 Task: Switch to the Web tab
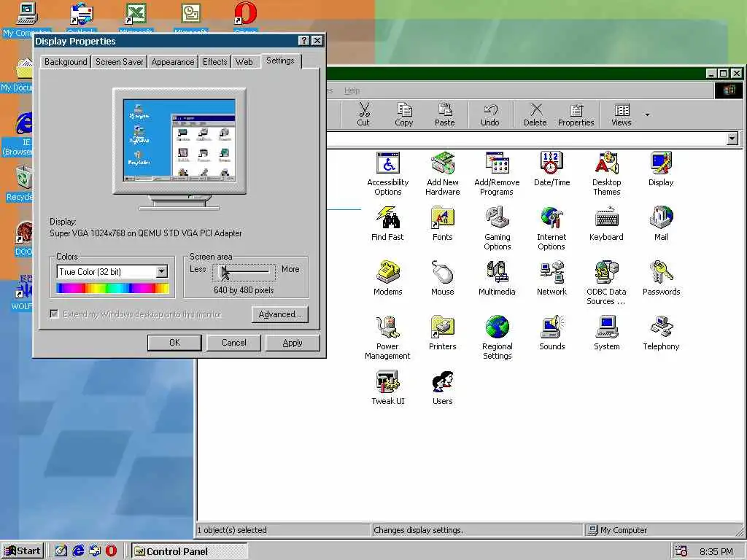point(244,62)
